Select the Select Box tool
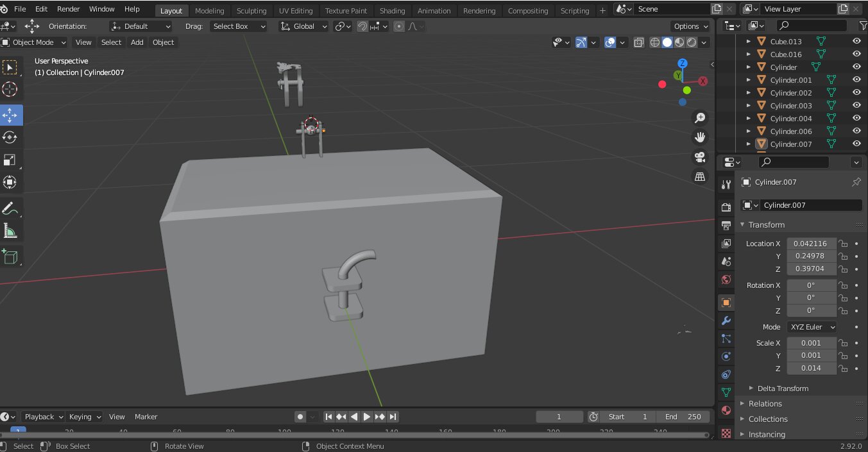The image size is (868, 452). [x=10, y=67]
